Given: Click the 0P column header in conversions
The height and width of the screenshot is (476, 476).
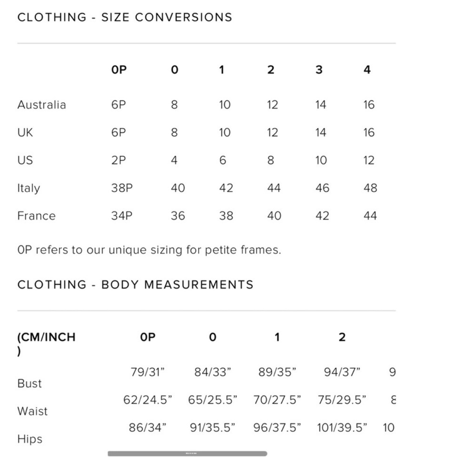Looking at the screenshot, I should [x=119, y=70].
